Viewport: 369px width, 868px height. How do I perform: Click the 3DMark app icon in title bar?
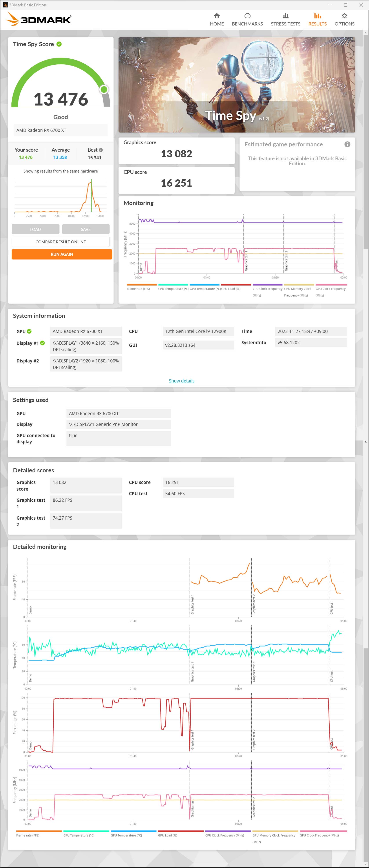pos(5,5)
